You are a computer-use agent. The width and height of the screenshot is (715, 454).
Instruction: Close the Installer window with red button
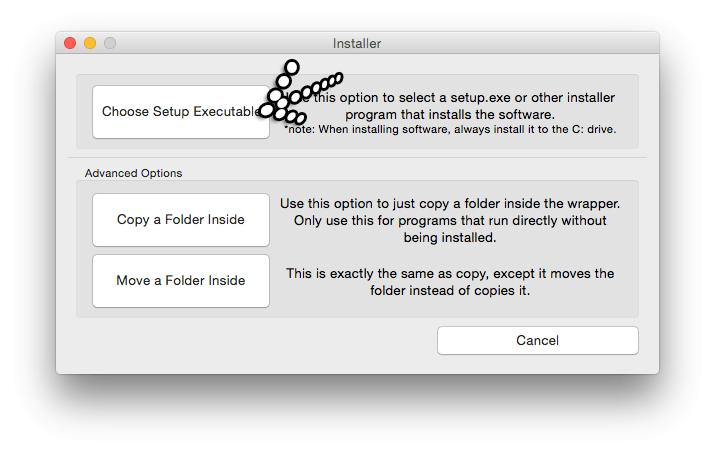pos(70,43)
